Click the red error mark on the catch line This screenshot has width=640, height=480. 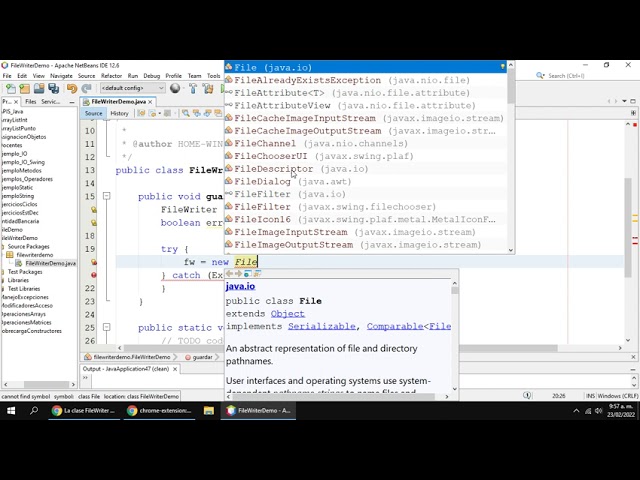pos(94,275)
